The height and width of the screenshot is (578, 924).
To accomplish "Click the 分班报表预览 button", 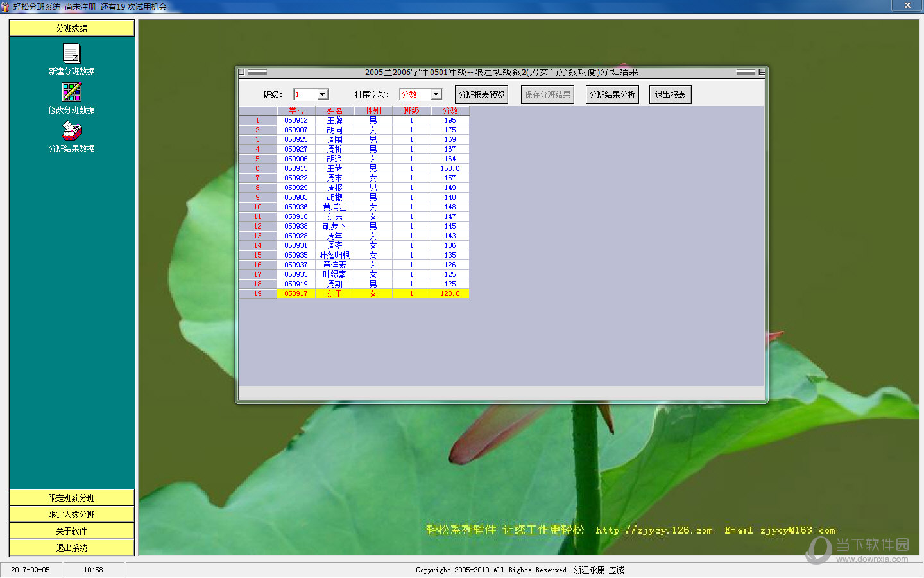I will point(481,94).
